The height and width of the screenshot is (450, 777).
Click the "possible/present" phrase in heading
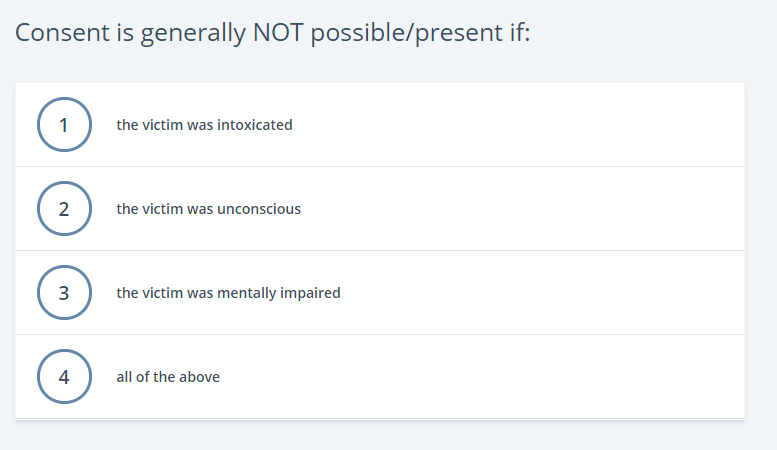click(x=407, y=34)
